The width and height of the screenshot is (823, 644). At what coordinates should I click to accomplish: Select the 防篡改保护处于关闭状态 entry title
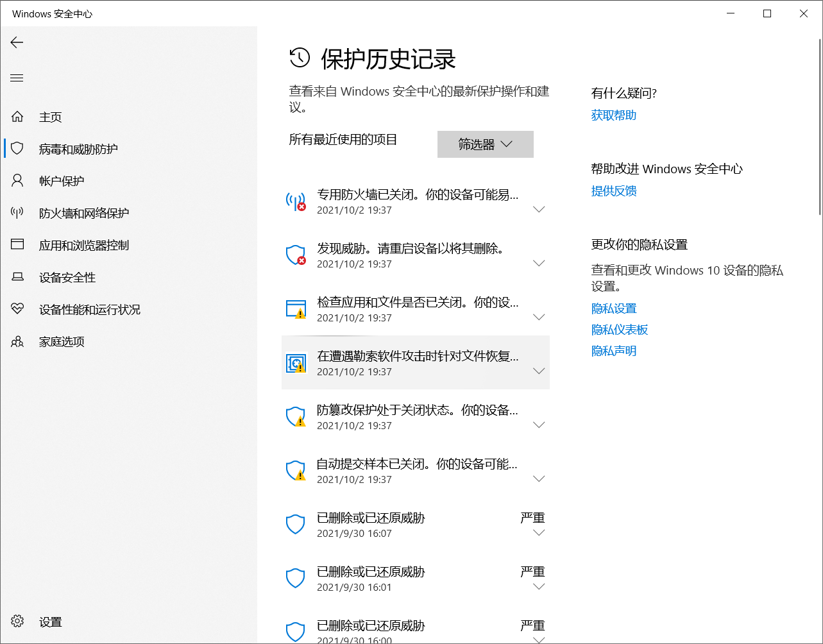click(418, 410)
